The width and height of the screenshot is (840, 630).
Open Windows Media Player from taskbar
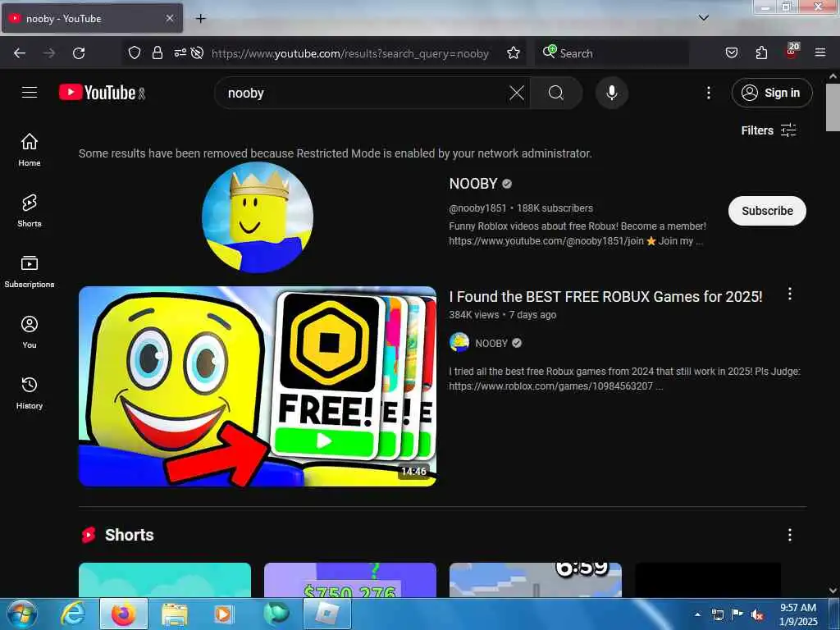223,614
